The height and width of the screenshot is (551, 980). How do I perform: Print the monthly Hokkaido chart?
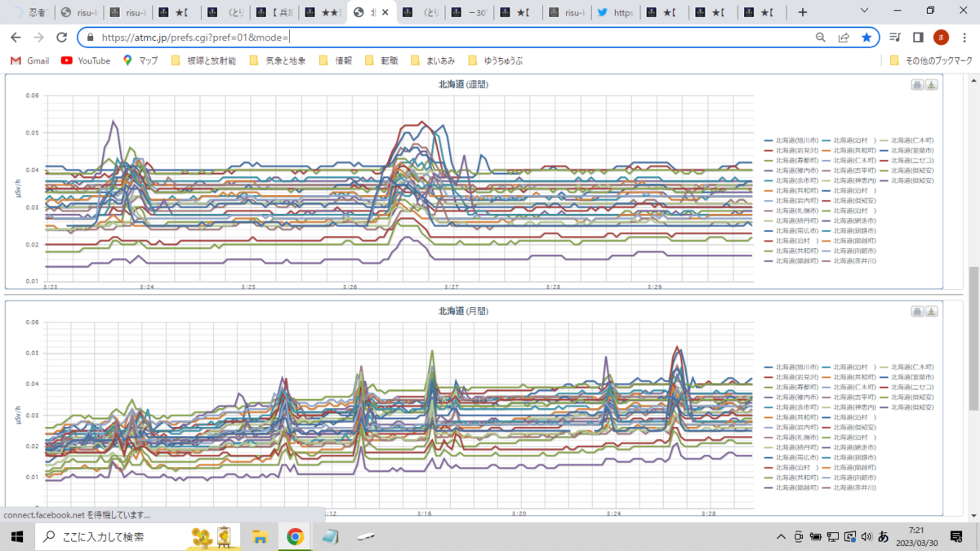coord(917,312)
